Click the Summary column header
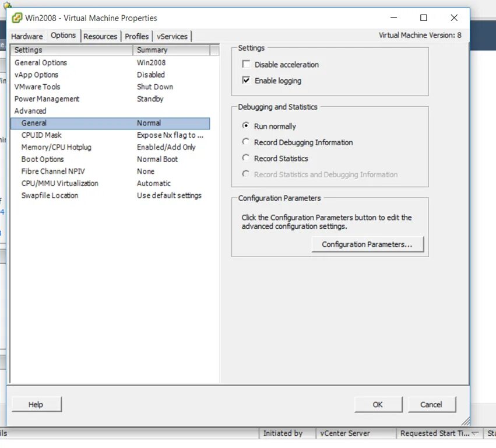The image size is (496, 448). point(171,50)
